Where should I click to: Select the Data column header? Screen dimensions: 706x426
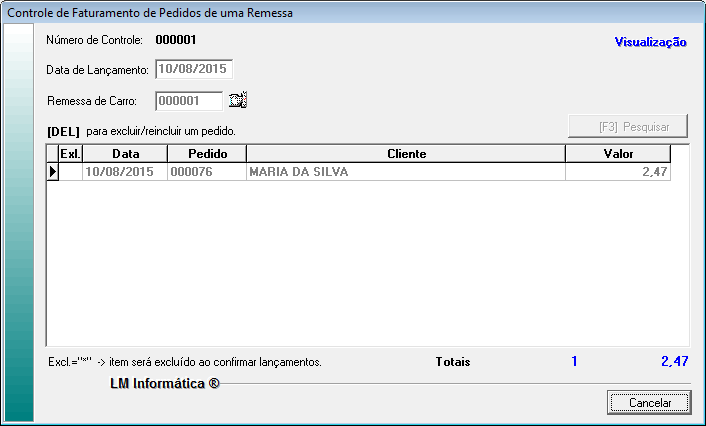click(125, 154)
